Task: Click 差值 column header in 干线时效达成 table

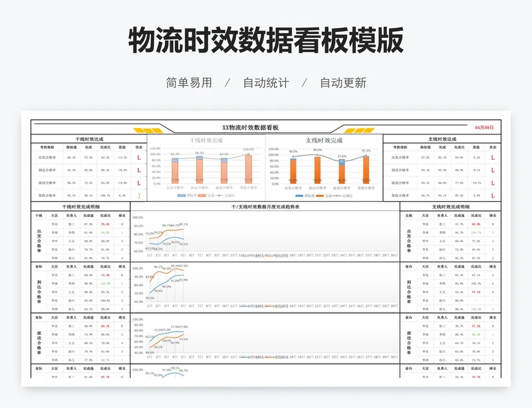Action: coord(122,148)
